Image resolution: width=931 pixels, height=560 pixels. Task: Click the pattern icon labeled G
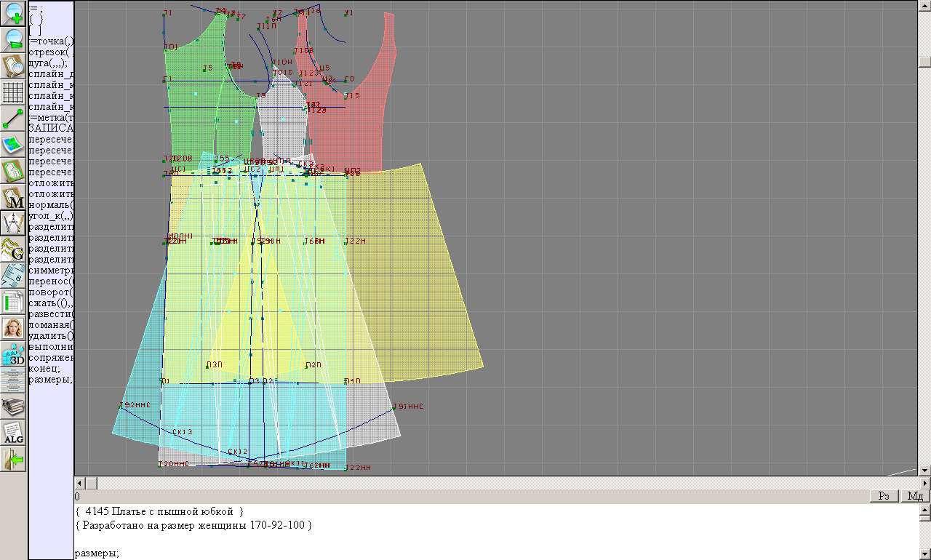[x=13, y=249]
